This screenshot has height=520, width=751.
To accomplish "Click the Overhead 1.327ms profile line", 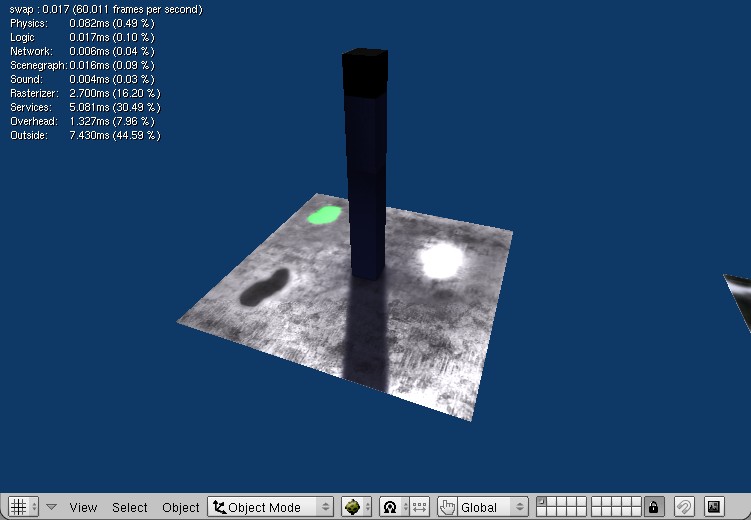I will tap(82, 121).
